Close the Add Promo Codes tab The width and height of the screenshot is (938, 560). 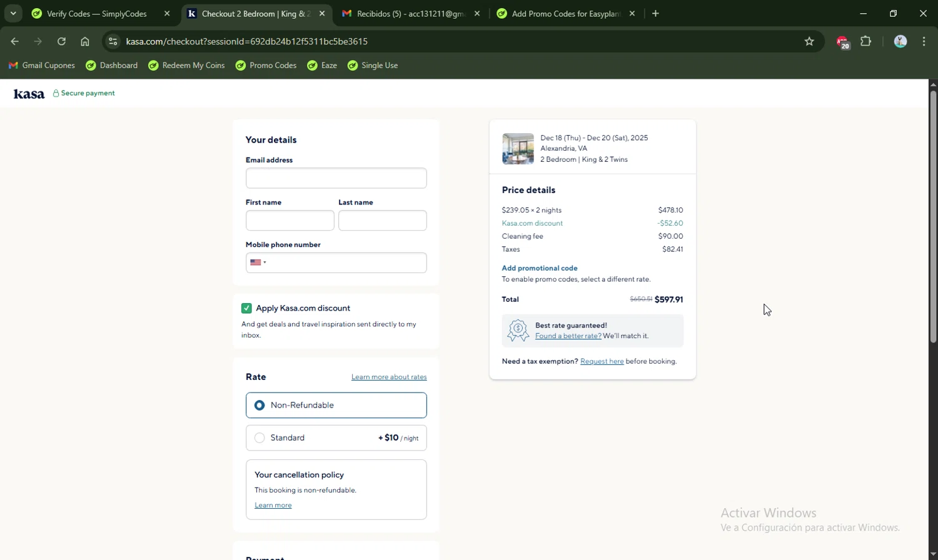632,13
